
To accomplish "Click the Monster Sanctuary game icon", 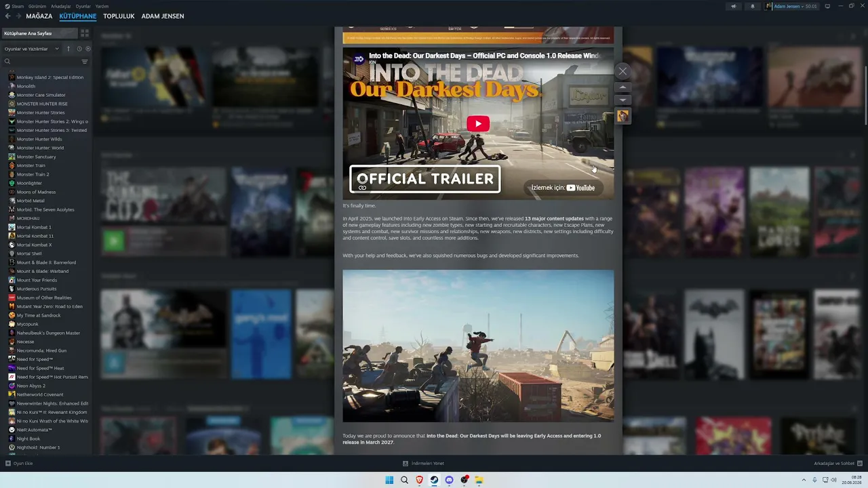I will point(12,157).
